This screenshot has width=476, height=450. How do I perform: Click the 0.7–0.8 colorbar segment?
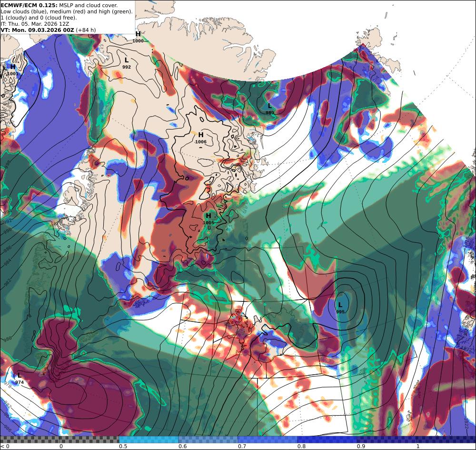(x=268, y=440)
